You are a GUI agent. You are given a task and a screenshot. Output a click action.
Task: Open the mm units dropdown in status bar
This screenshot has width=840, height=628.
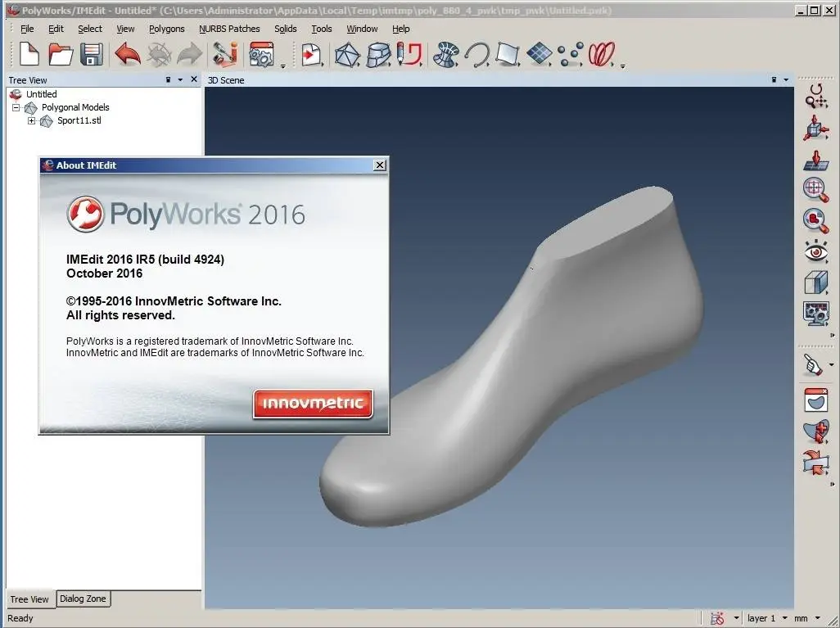[818, 618]
